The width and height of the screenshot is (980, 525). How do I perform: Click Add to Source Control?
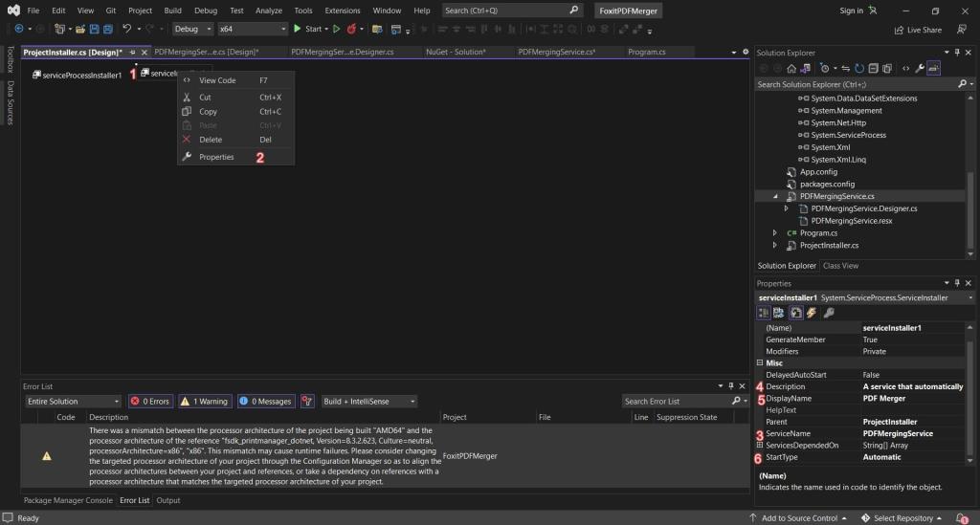(798, 518)
